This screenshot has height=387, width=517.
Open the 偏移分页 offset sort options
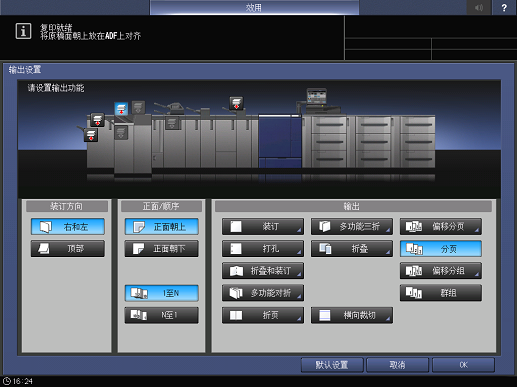pyautogui.click(x=441, y=227)
